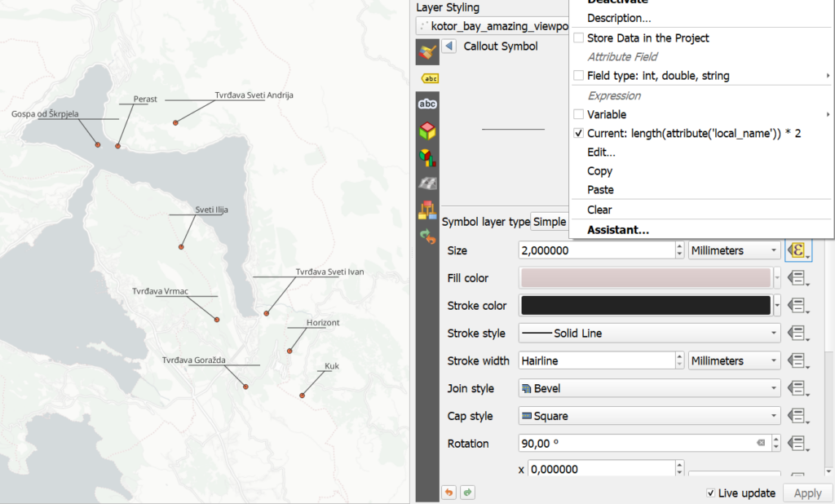Click the redo arrow at panel bottom
Viewport: 835px width, 504px height.
pyautogui.click(x=467, y=493)
